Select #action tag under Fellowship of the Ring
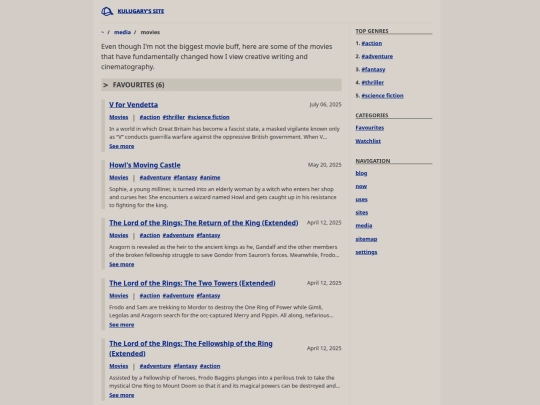The width and height of the screenshot is (540, 405). pos(210,366)
